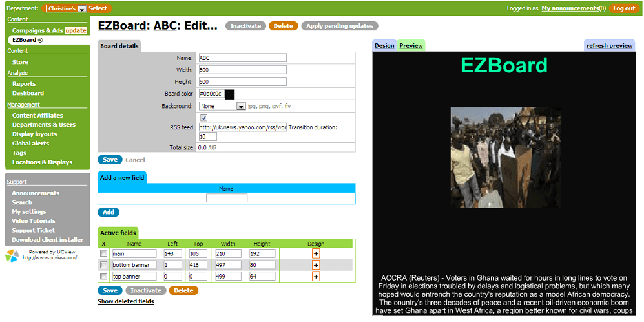
Task: Delete selected active fields
Action: (x=183, y=290)
